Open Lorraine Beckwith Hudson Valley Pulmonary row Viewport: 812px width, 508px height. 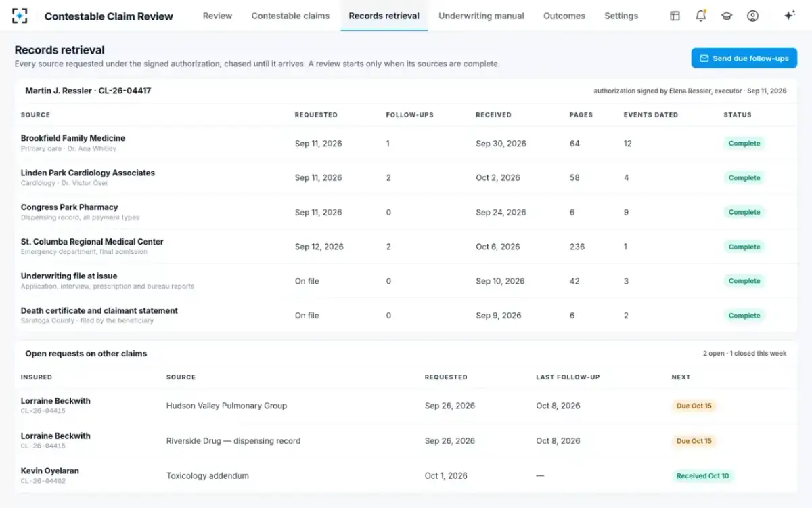point(405,406)
